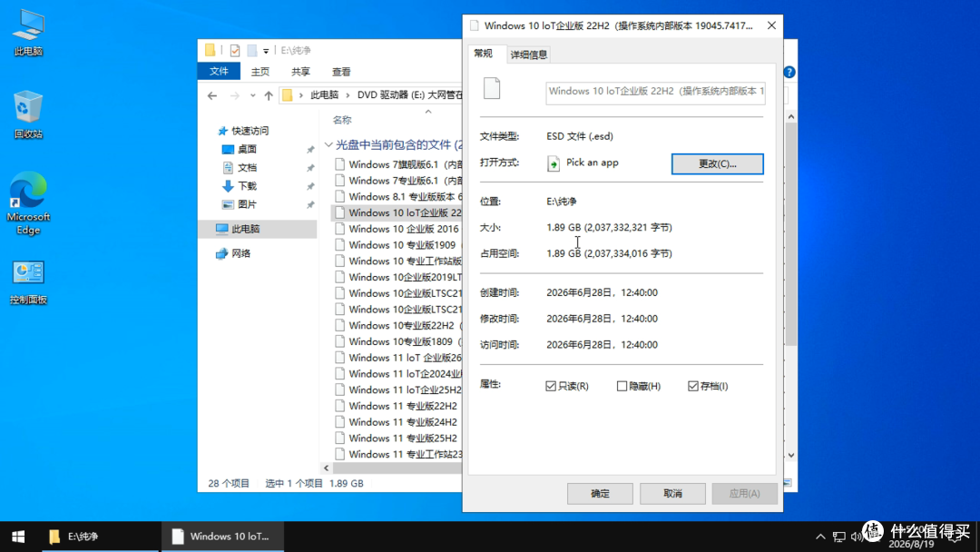Close the properties dialog with the X
980x552 pixels.
(771, 25)
